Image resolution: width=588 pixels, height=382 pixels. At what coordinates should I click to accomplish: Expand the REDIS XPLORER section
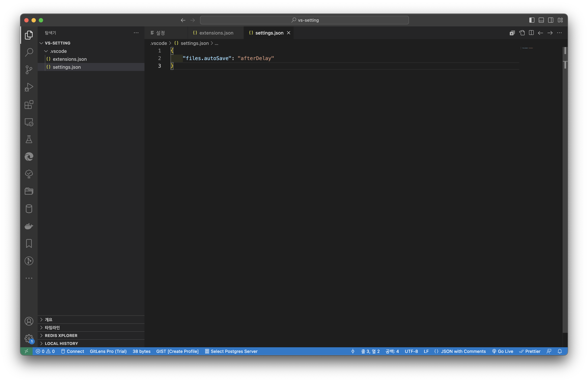point(61,335)
